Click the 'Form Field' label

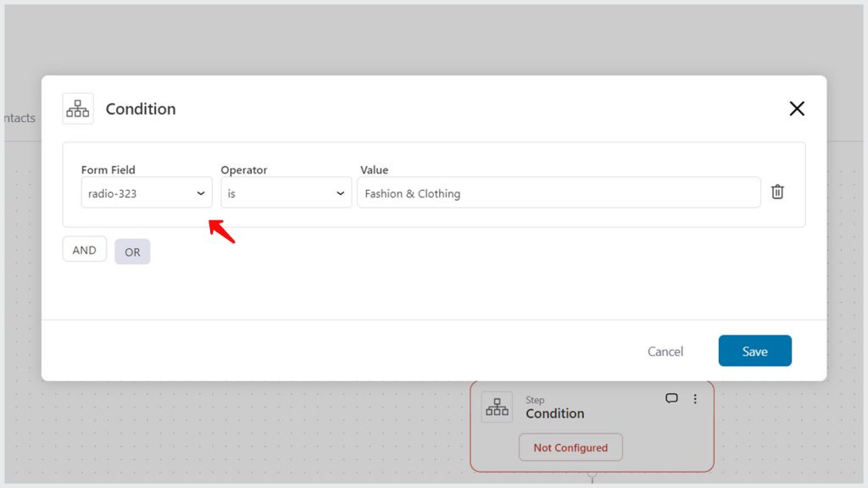point(108,169)
